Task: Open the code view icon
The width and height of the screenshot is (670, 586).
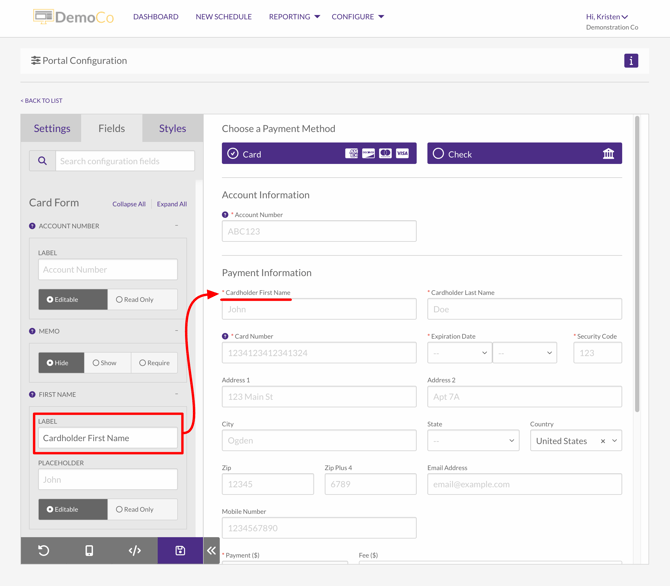Action: 135,550
